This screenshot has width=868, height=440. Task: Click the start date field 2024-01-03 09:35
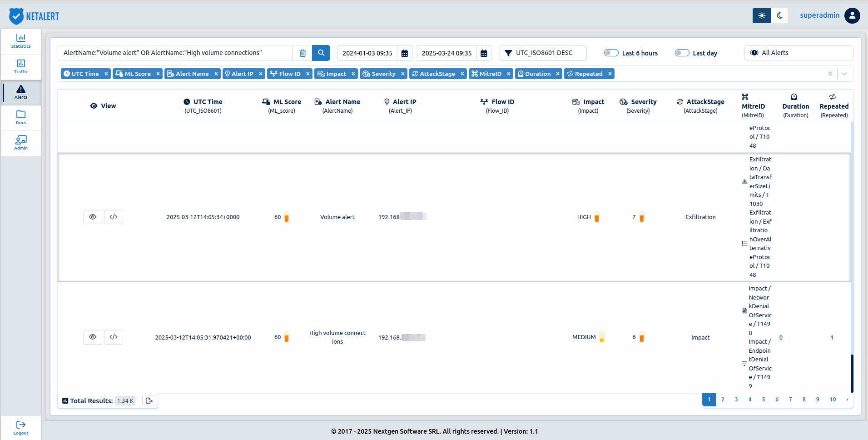coord(367,53)
